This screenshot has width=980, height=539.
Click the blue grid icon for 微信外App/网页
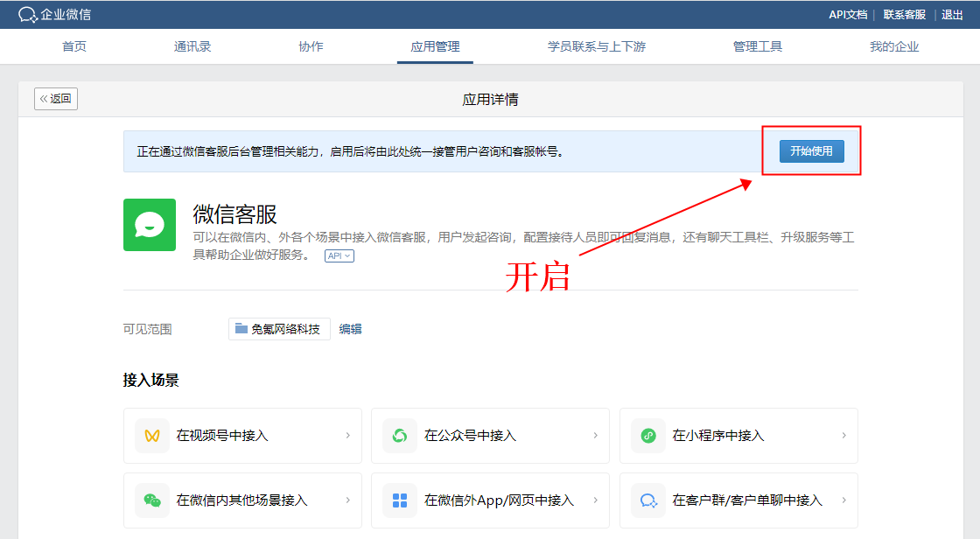point(400,500)
